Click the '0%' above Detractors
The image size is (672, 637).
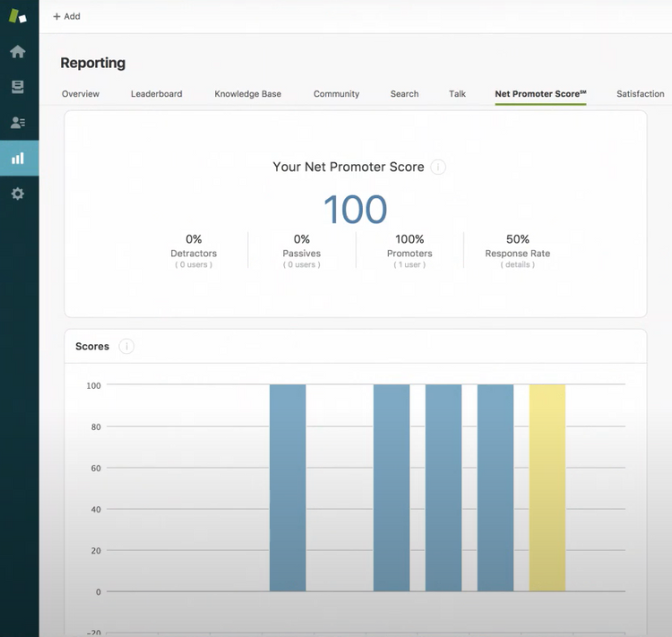(194, 239)
